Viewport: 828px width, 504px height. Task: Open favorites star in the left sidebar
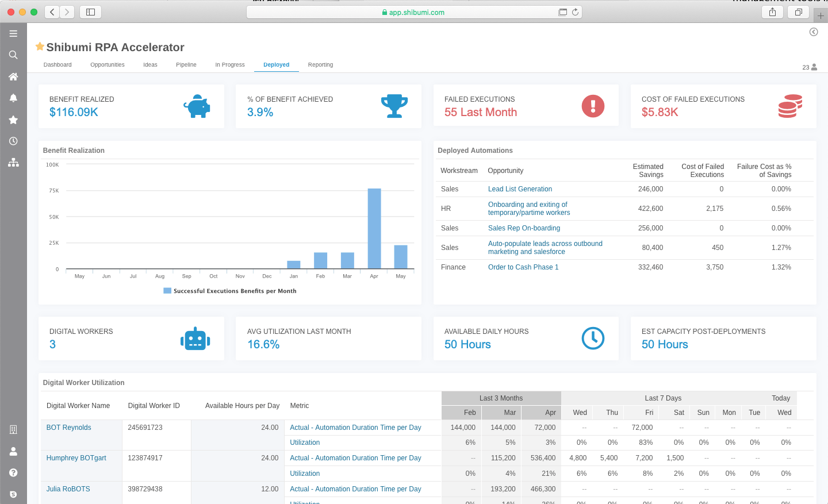point(13,120)
